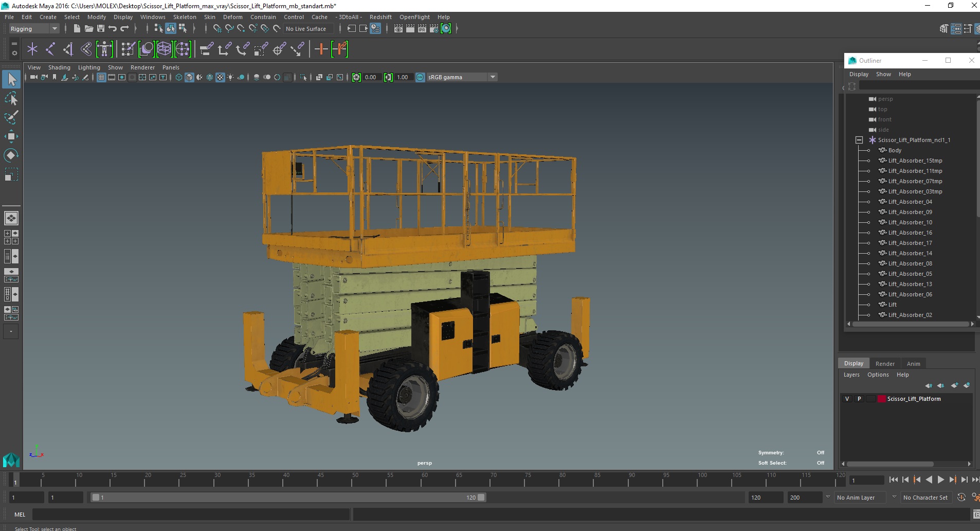Activate the Lasso select tool
Viewport: 980px width, 531px height.
pos(11,98)
